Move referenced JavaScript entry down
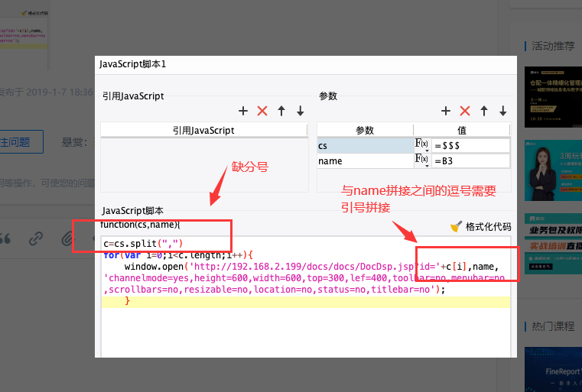Viewport: 582px width, 392px height. 301,111
